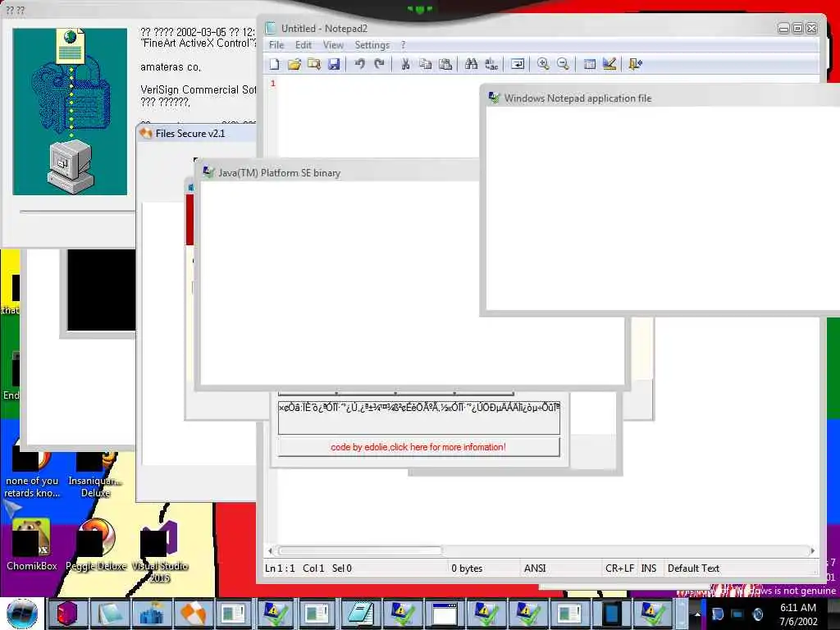Viewport: 840px width, 630px height.
Task: Click 'Ln 1 : 1' in the status bar
Action: pyautogui.click(x=280, y=568)
